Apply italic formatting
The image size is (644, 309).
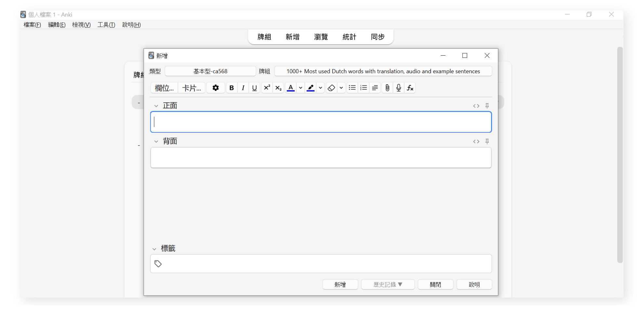(x=243, y=88)
